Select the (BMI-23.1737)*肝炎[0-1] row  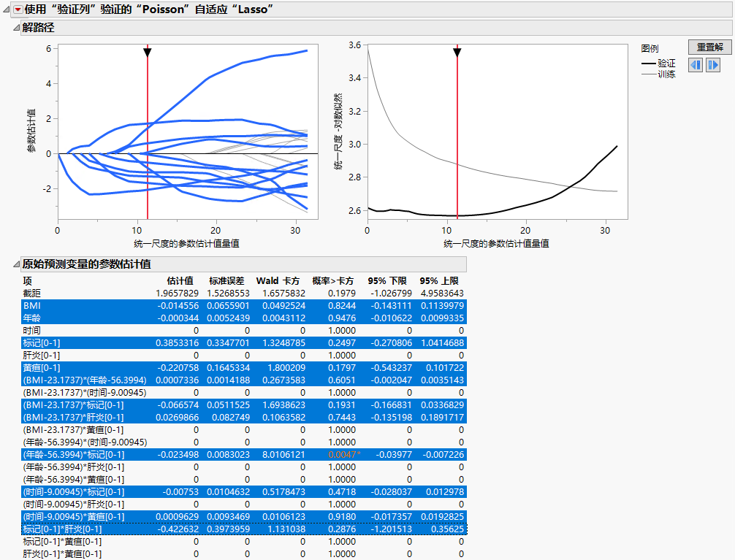coord(243,418)
